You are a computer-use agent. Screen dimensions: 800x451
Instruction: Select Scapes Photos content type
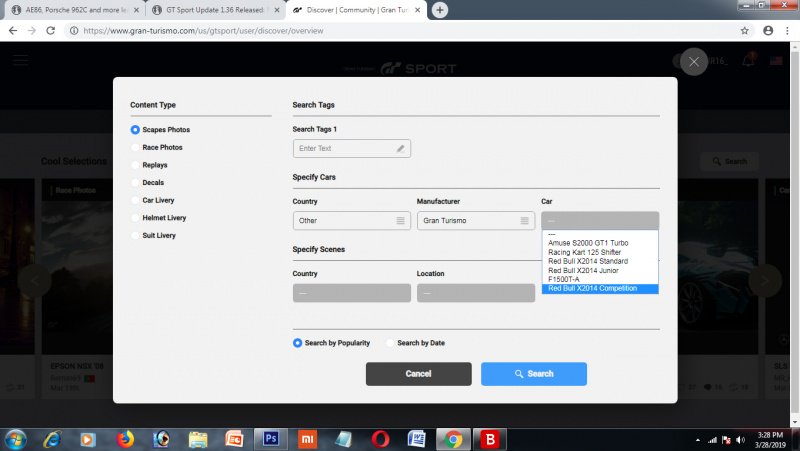click(160, 130)
